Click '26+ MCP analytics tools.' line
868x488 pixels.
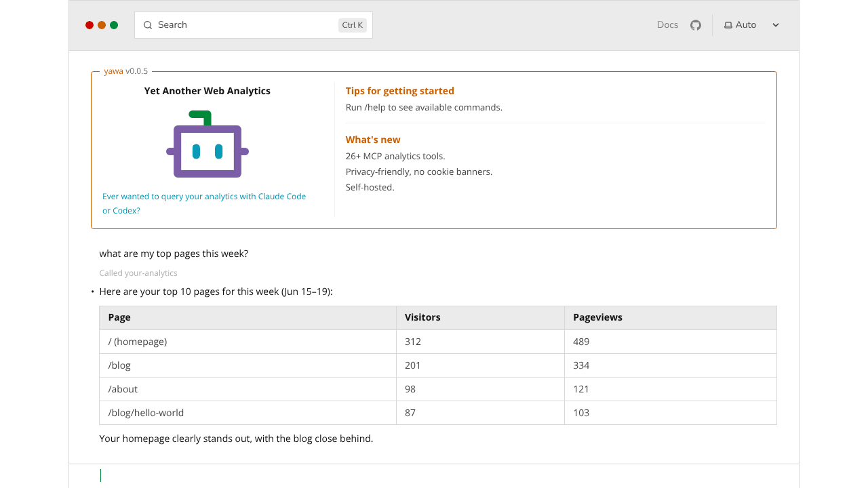point(395,157)
